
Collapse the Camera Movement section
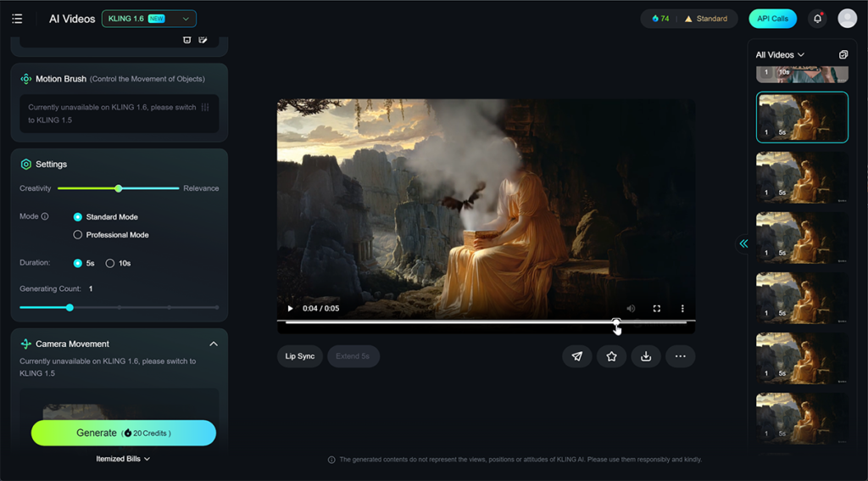213,344
